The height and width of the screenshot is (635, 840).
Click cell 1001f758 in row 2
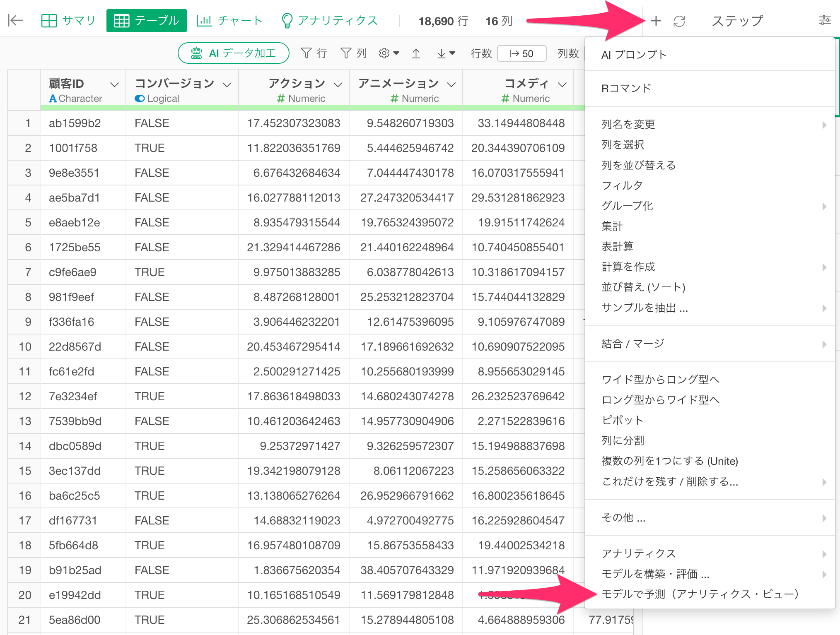83,148
